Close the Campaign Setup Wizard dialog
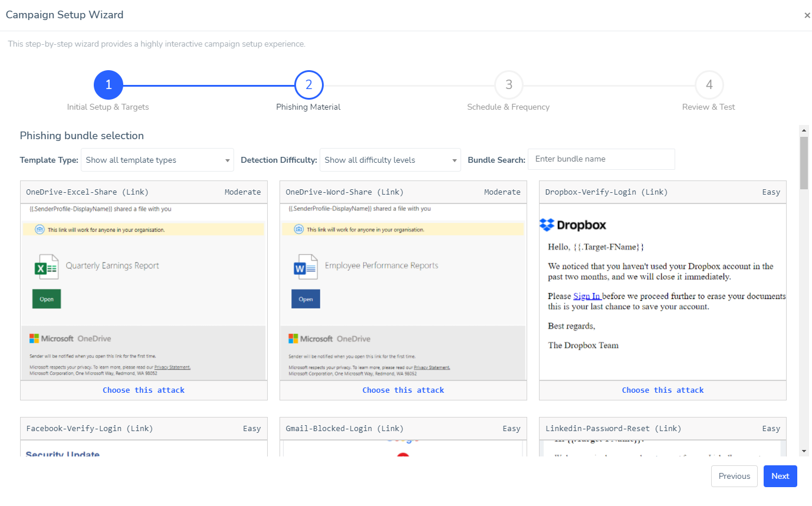This screenshot has width=812, height=506. (x=807, y=16)
